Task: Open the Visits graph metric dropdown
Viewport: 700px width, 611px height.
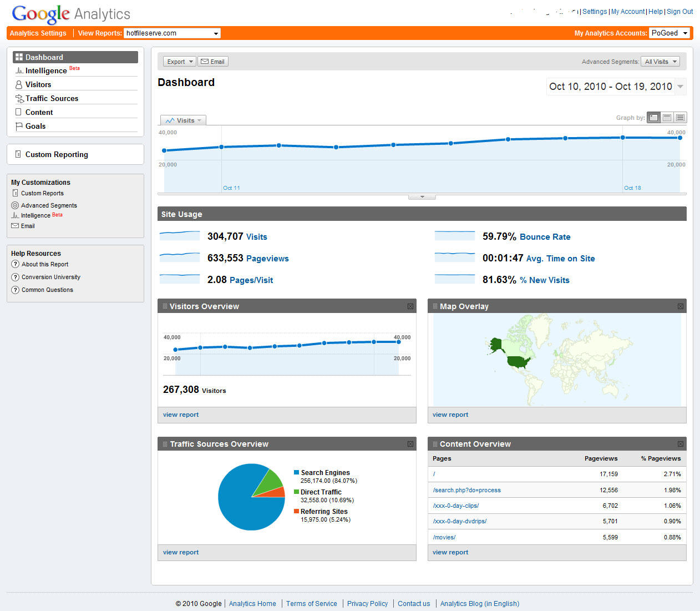Action: click(183, 120)
